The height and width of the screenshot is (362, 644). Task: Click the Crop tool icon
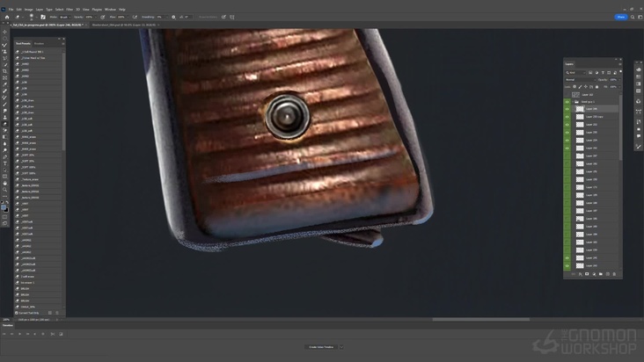4,71
